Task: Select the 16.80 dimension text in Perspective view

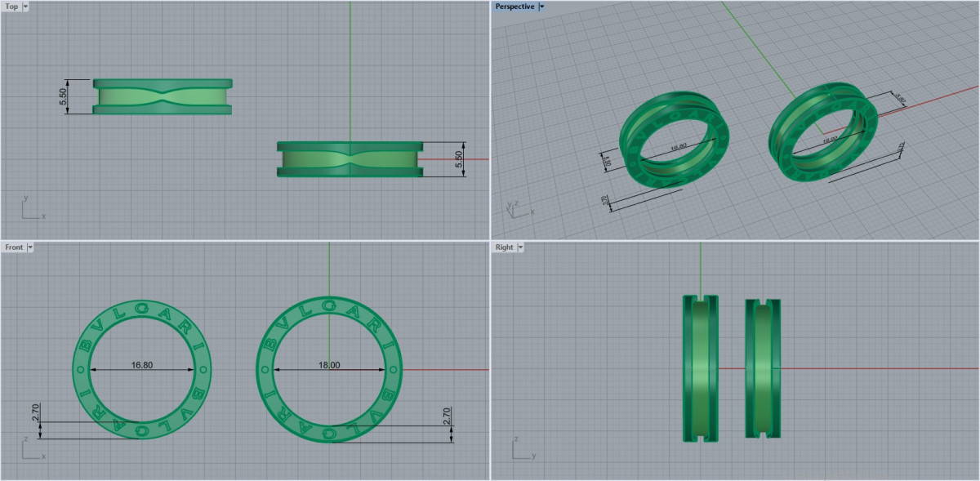Action: pyautogui.click(x=678, y=149)
